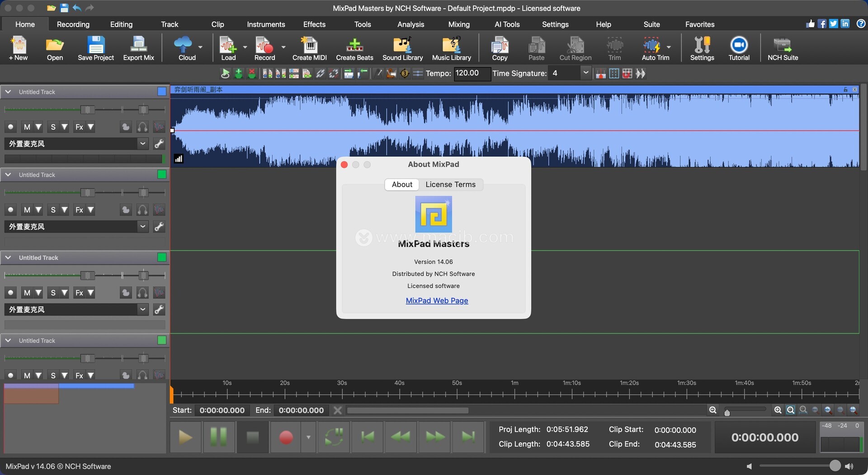The width and height of the screenshot is (868, 475).
Task: Toggle Mute (M) on the first track
Action: 27,127
